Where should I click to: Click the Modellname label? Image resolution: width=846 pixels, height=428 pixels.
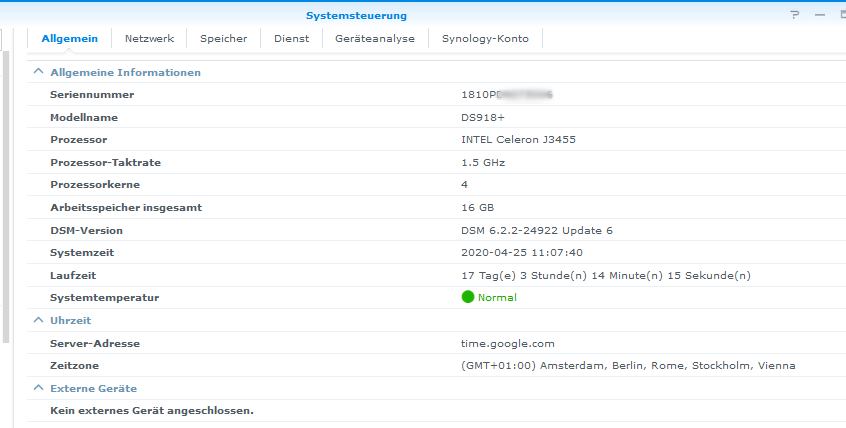84,117
